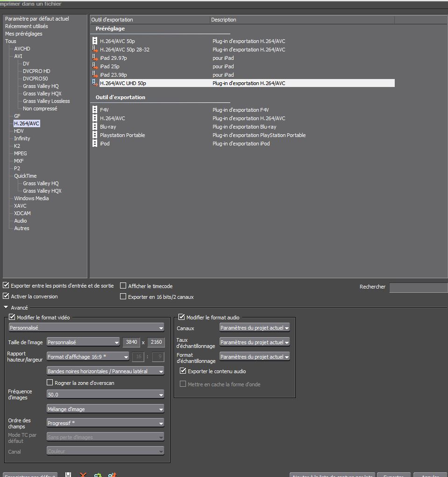Select MPEG in the format tree

21,153
